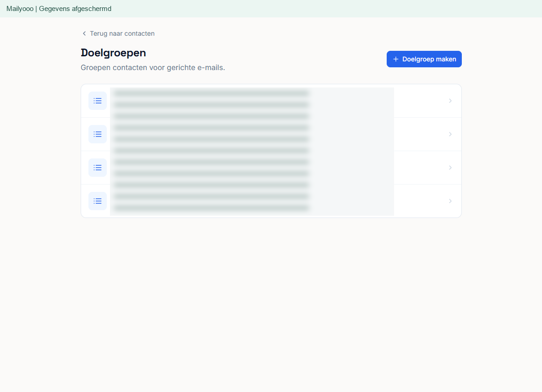
Task: Select the list icon of the second doelgroep row
Action: click(98, 134)
